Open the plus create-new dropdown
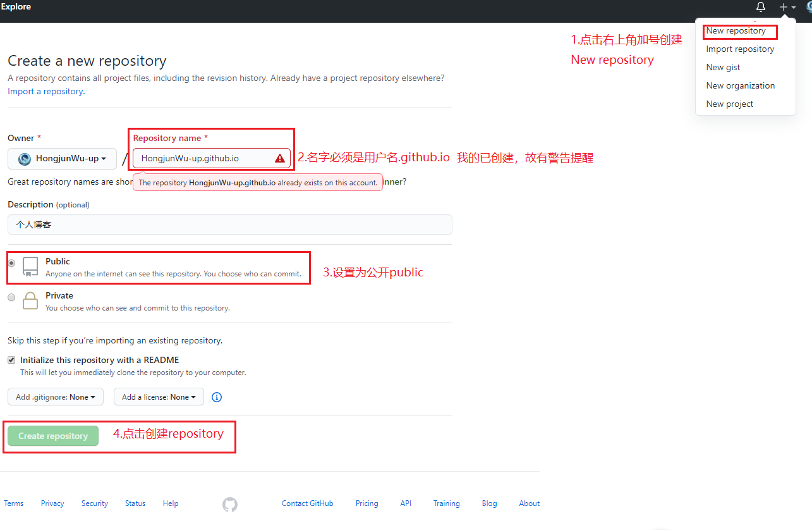The image size is (812, 530). [x=787, y=7]
